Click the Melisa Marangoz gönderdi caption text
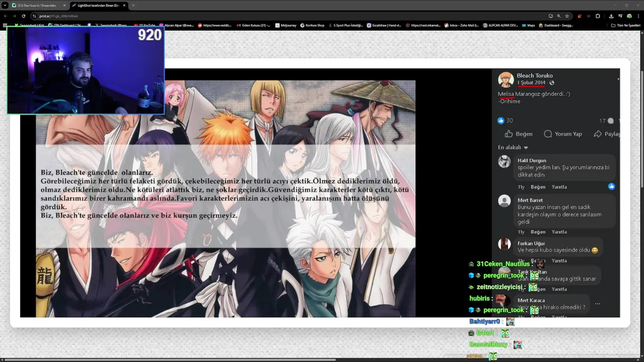This screenshot has height=362, width=644. (x=534, y=94)
